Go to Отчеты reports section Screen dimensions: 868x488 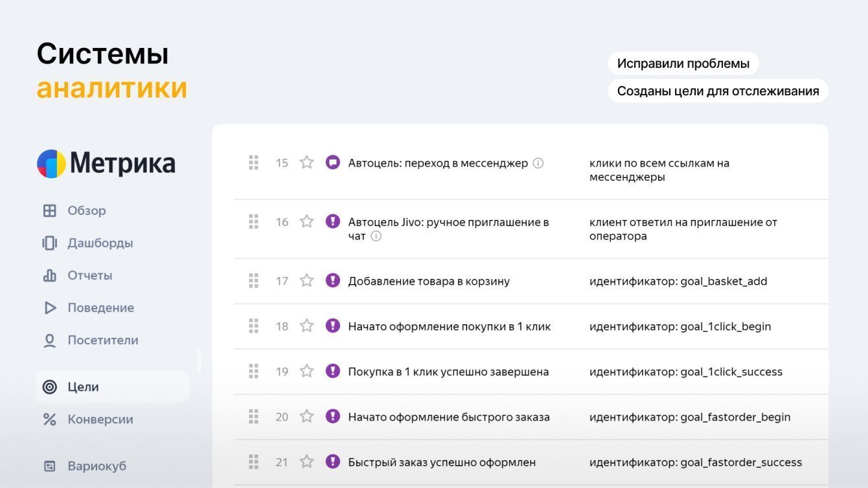pyautogui.click(x=89, y=275)
